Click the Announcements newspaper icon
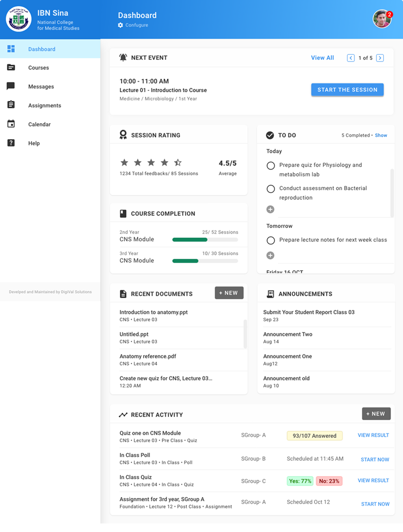403x532 pixels. point(270,294)
